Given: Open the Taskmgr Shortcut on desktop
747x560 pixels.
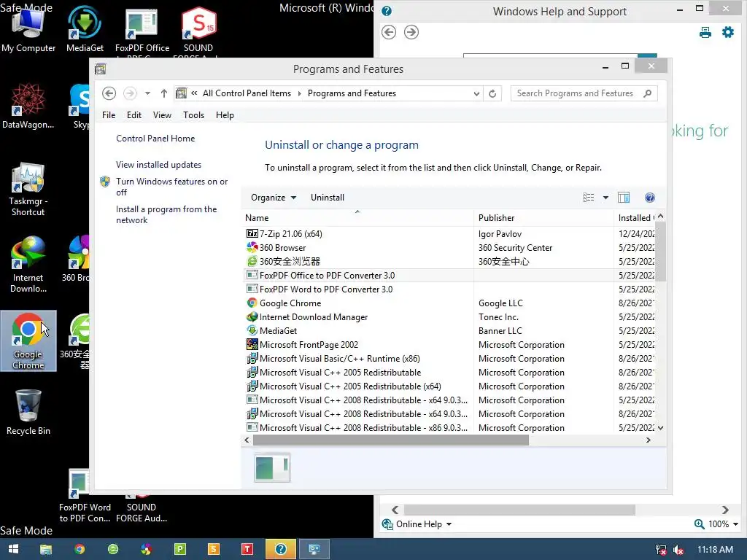Looking at the screenshot, I should [28, 190].
